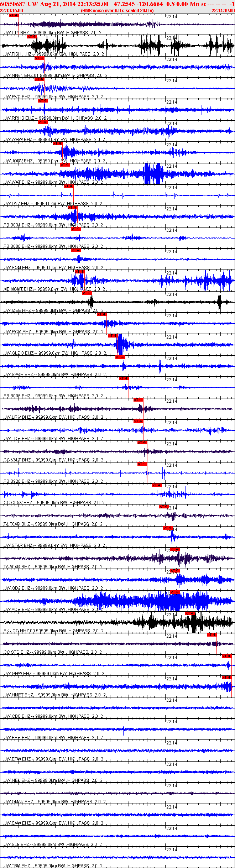
Task: Click the red pick flag on the BK JCC trace
Action: (x=190, y=613)
